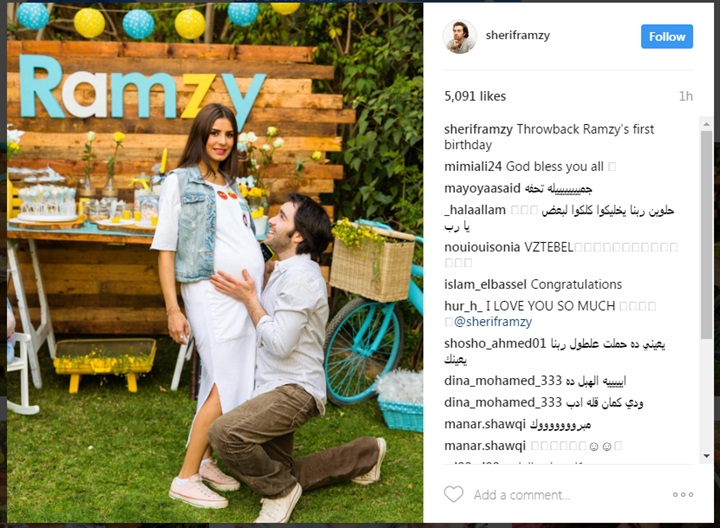Open the @sheriframzy mention link
Image resolution: width=720 pixels, height=528 pixels.
(x=493, y=322)
